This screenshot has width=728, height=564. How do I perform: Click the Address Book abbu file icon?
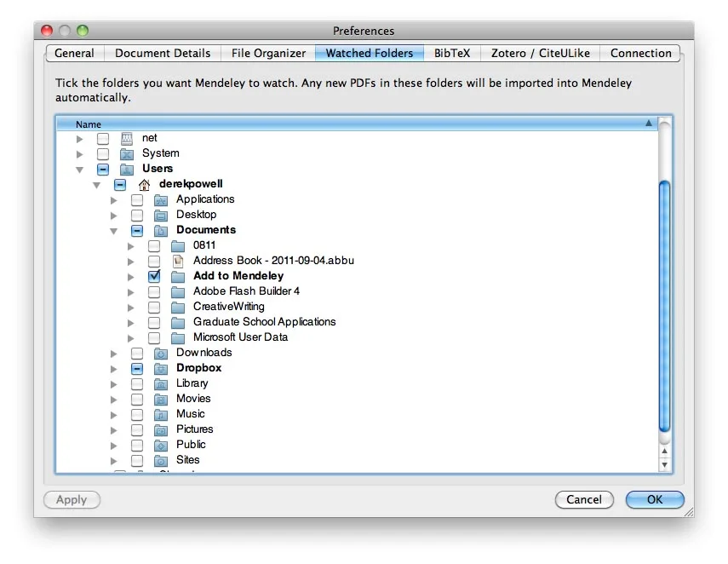click(x=178, y=261)
